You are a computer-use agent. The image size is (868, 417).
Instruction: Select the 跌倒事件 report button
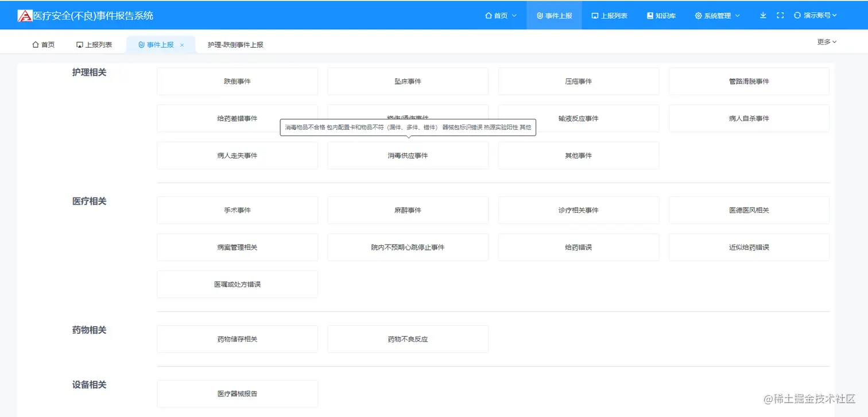point(237,81)
